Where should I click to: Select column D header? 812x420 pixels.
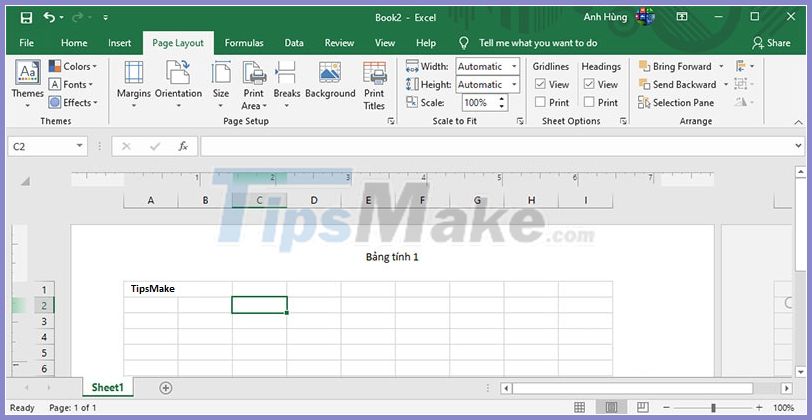314,200
